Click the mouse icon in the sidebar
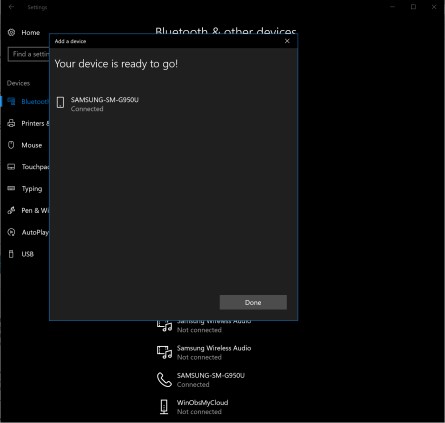The height and width of the screenshot is (423, 445). (11, 145)
